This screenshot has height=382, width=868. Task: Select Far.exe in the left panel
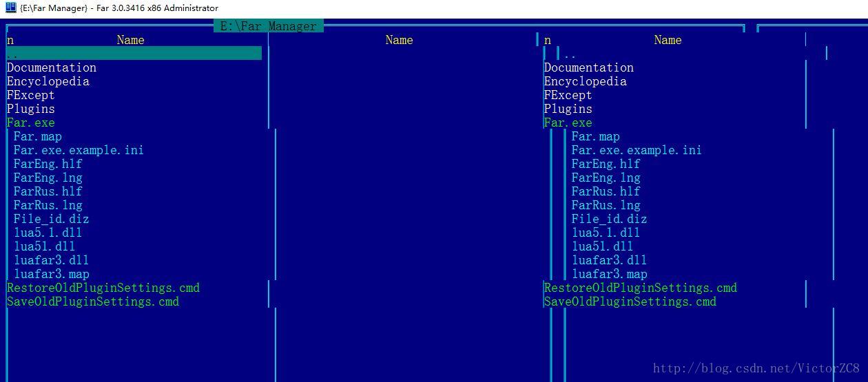[x=31, y=123]
